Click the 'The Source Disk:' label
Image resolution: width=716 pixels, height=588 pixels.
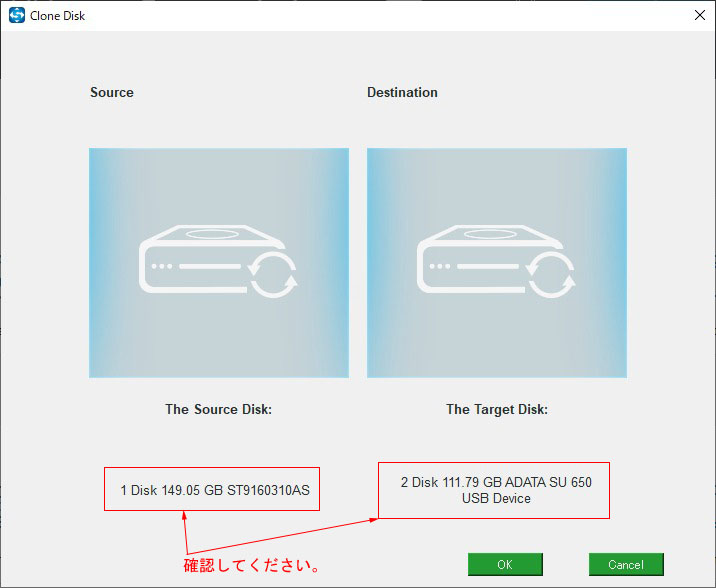click(x=219, y=409)
